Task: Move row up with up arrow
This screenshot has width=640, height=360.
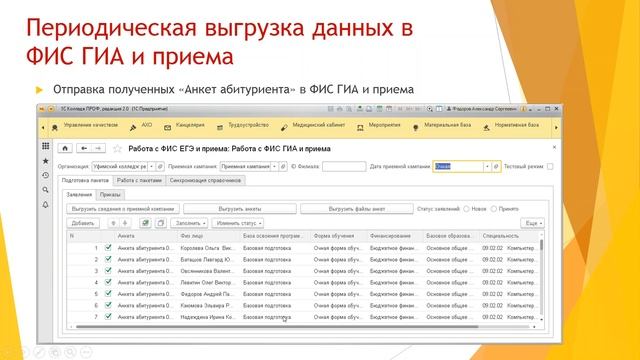Action: [x=113, y=223]
